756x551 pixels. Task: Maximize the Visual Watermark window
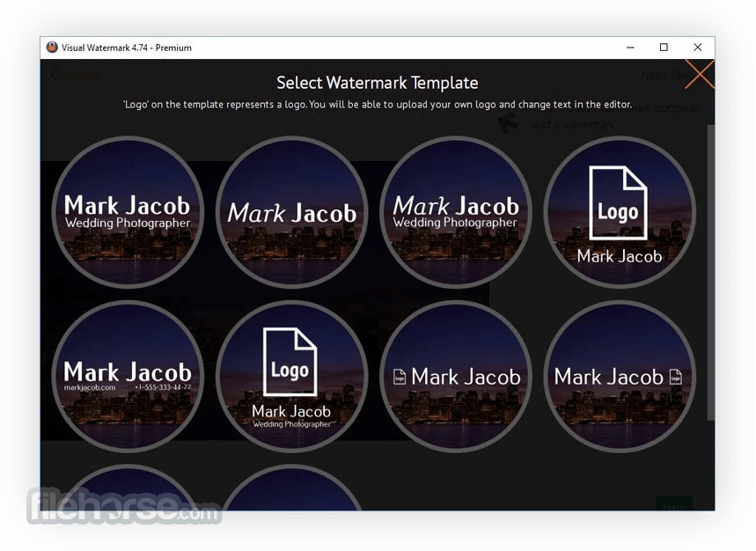(664, 48)
